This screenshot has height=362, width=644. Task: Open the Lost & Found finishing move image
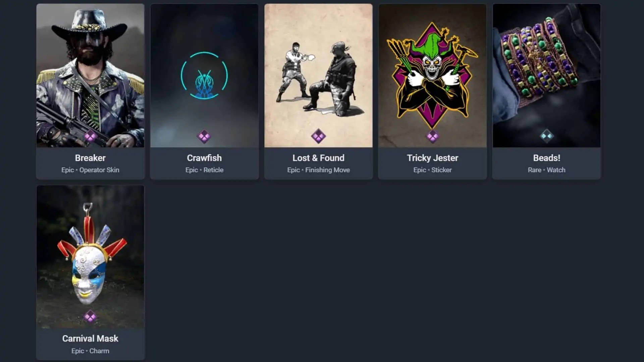pos(318,75)
